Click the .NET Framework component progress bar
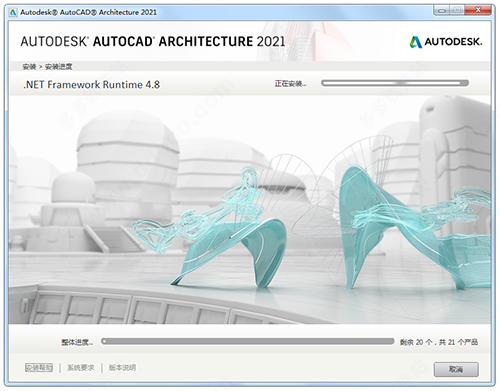Screen dimensions: 500x391 [x=395, y=83]
